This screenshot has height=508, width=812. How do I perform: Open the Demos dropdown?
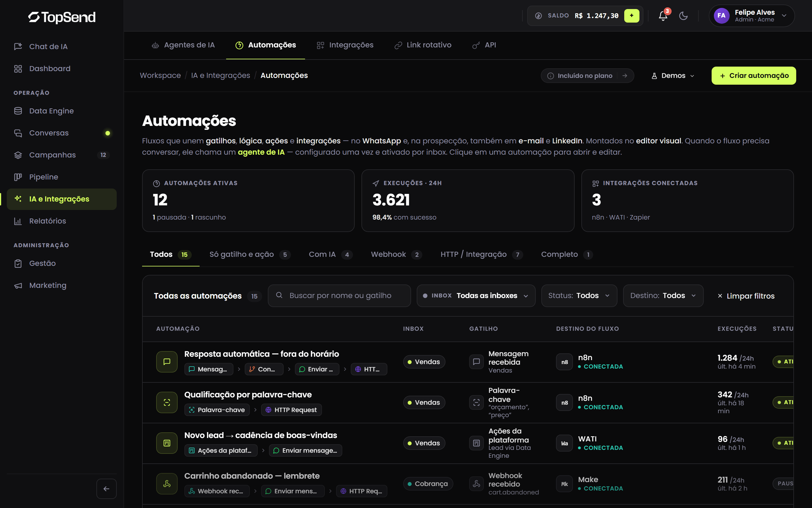[x=673, y=76]
